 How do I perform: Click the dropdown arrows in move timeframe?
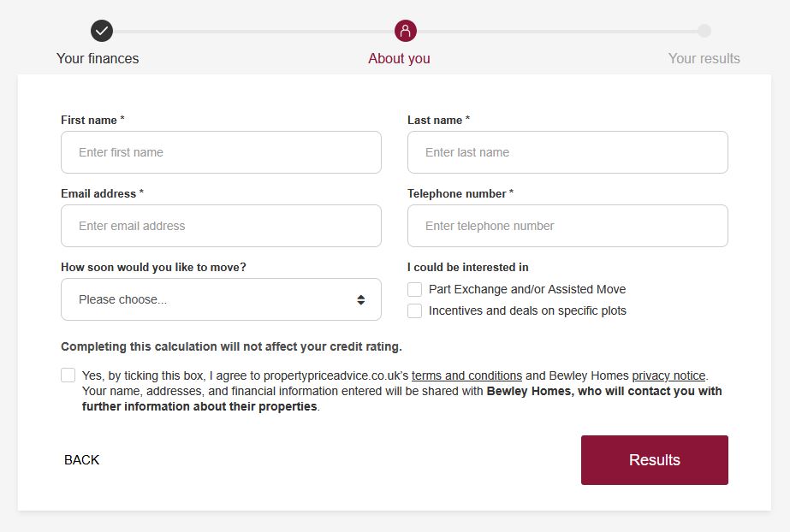tap(360, 300)
